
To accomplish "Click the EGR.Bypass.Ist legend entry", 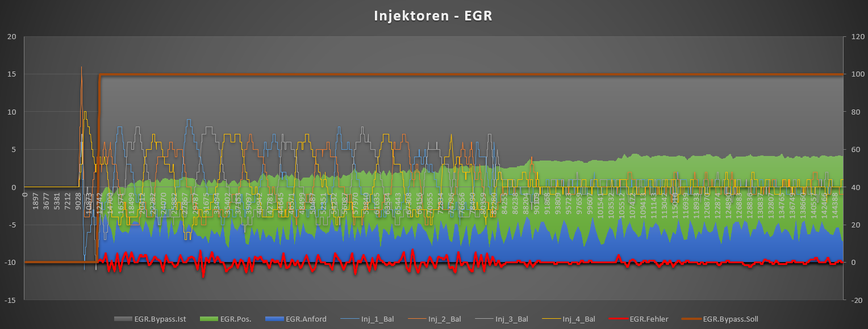I will click(160, 319).
